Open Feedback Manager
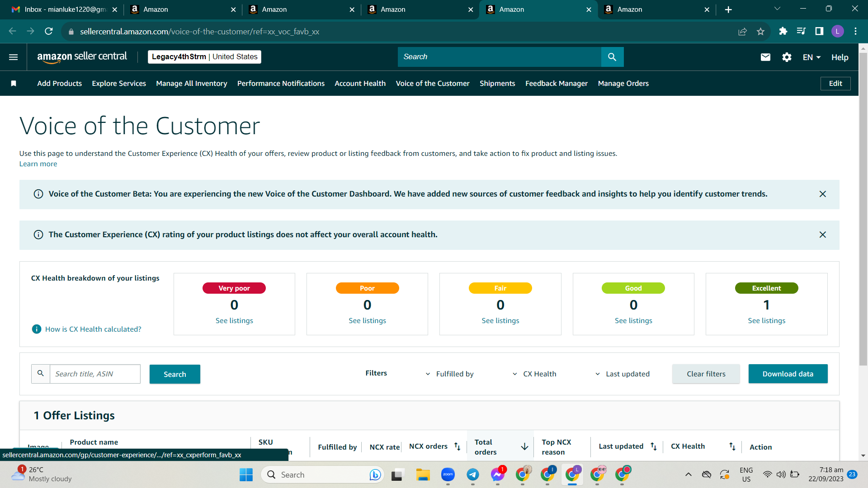 pos(557,84)
